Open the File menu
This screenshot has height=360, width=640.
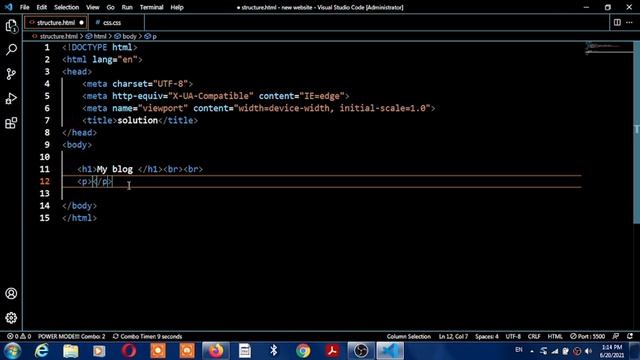click(24, 7)
